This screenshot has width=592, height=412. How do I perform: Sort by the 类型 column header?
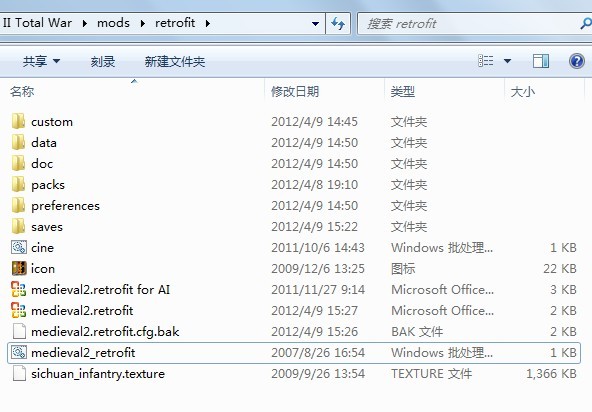pyautogui.click(x=402, y=91)
